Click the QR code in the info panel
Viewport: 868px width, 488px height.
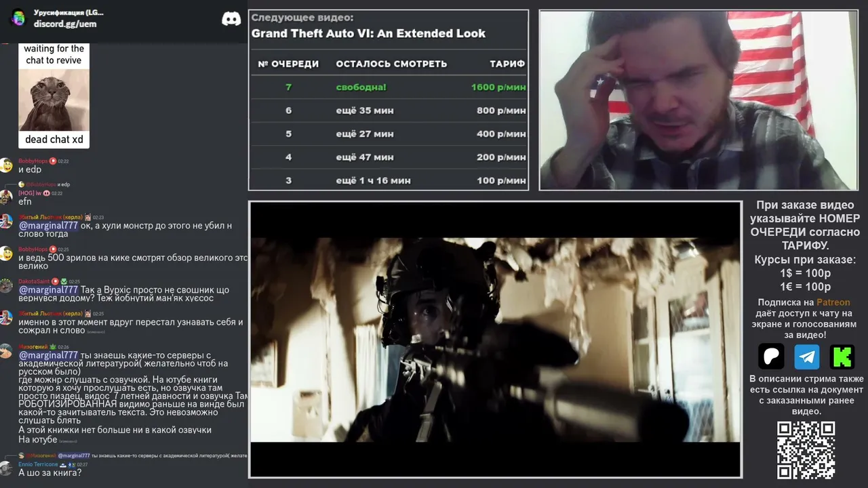click(806, 450)
